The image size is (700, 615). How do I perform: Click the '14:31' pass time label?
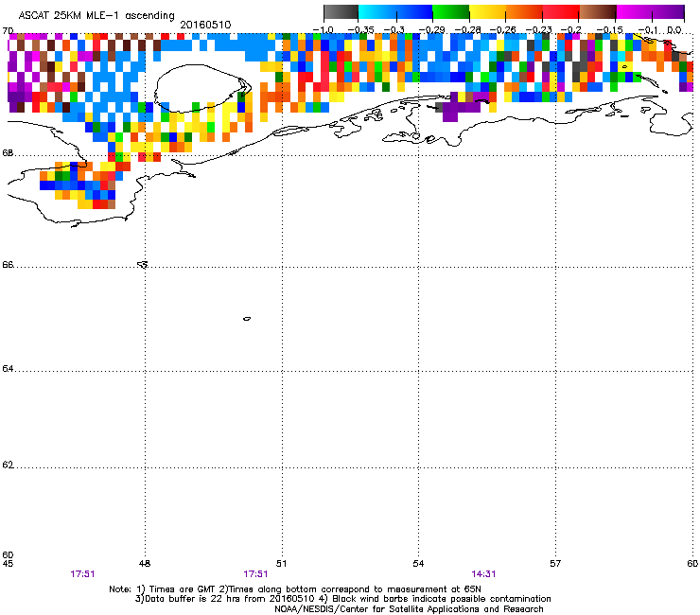[483, 574]
